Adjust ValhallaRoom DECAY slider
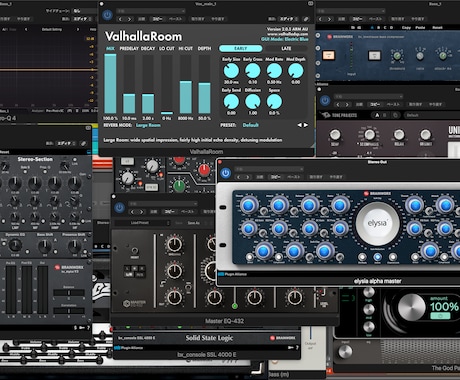 click(x=148, y=84)
